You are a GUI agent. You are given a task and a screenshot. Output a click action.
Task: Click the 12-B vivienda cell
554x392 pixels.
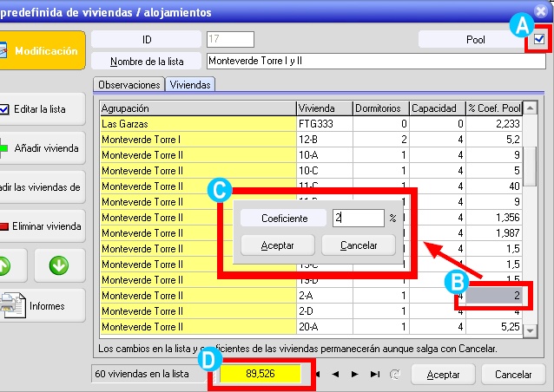325,140
